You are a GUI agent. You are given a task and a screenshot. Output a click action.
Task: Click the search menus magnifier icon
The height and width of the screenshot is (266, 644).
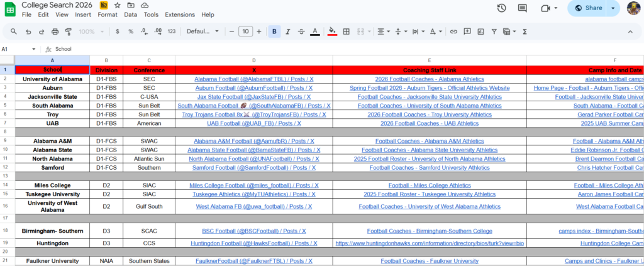click(14, 31)
